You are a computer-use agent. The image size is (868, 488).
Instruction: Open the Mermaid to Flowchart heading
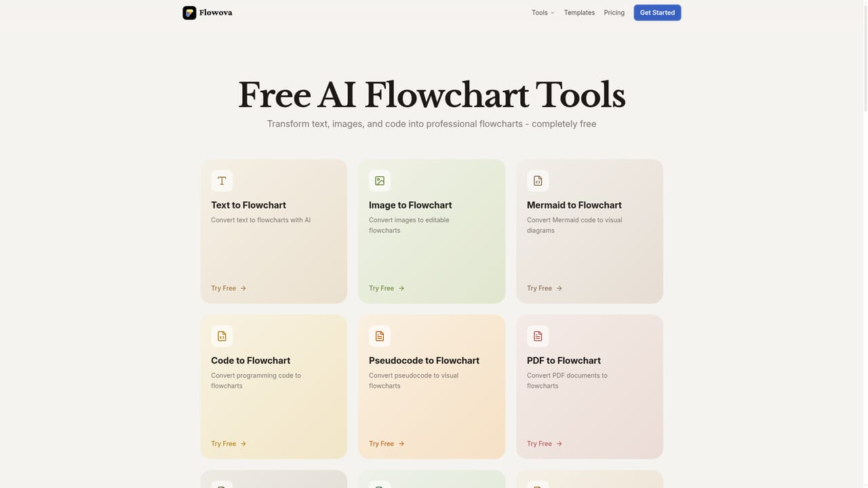[x=574, y=205]
